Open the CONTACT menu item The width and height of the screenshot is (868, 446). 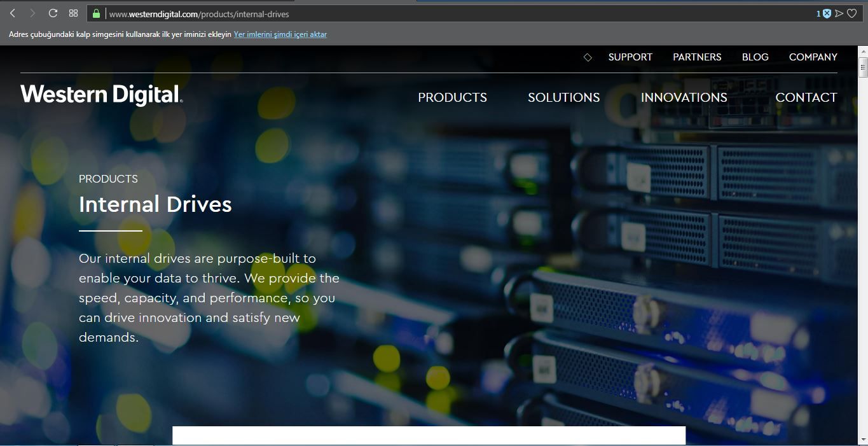coord(806,97)
